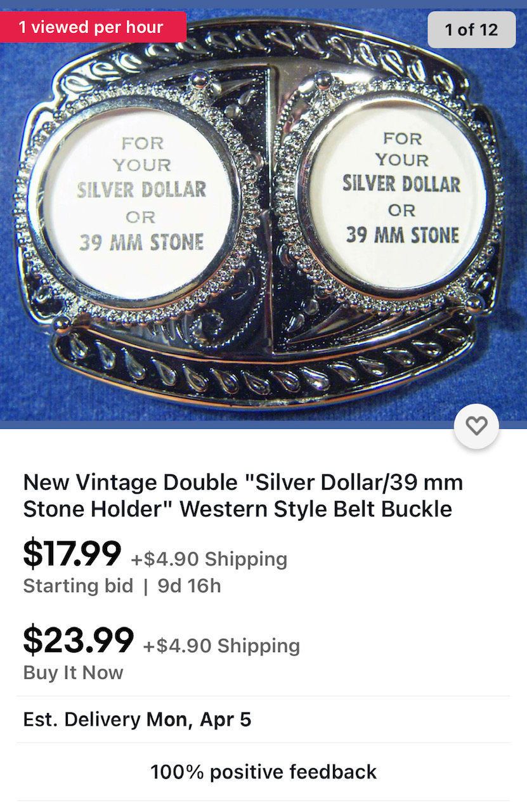Open the belt buckle listing title
This screenshot has height=812, width=527.
tap(243, 495)
